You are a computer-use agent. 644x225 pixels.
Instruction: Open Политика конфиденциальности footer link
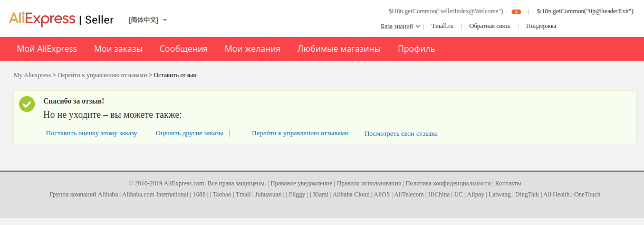click(x=448, y=183)
